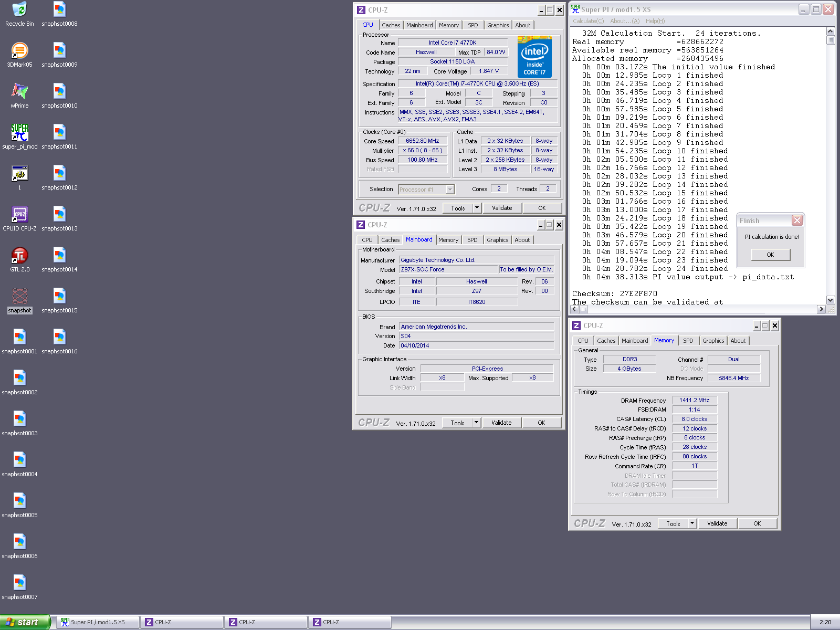Image resolution: width=840 pixels, height=630 pixels.
Task: Switch to Super PI / mod1.5 XS taskbar item
Action: 98,622
